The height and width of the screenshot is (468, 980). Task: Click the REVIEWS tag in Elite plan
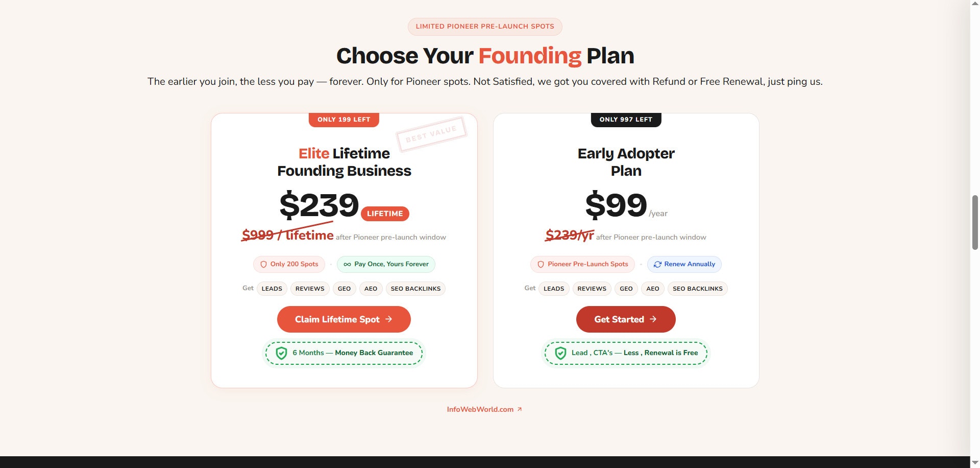(x=310, y=289)
